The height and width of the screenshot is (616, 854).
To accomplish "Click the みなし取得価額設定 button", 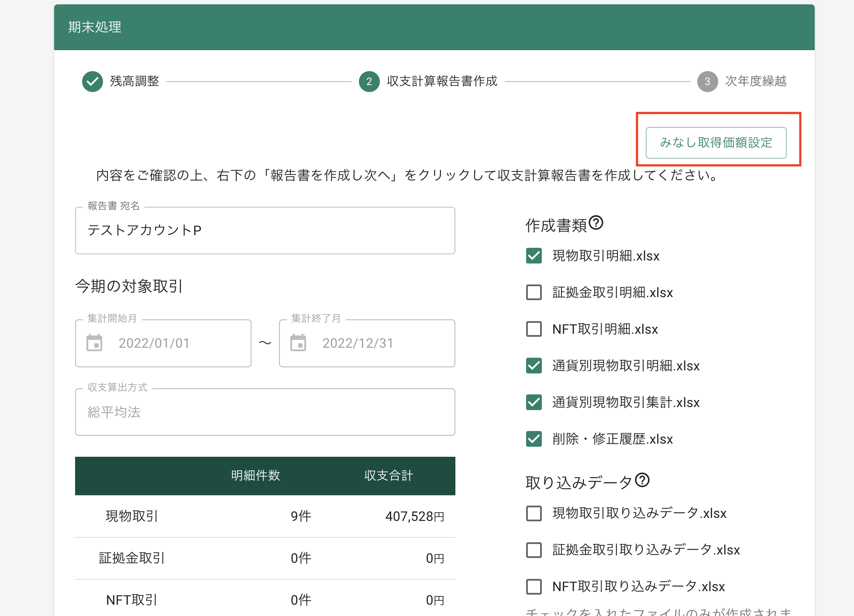I will (x=716, y=143).
